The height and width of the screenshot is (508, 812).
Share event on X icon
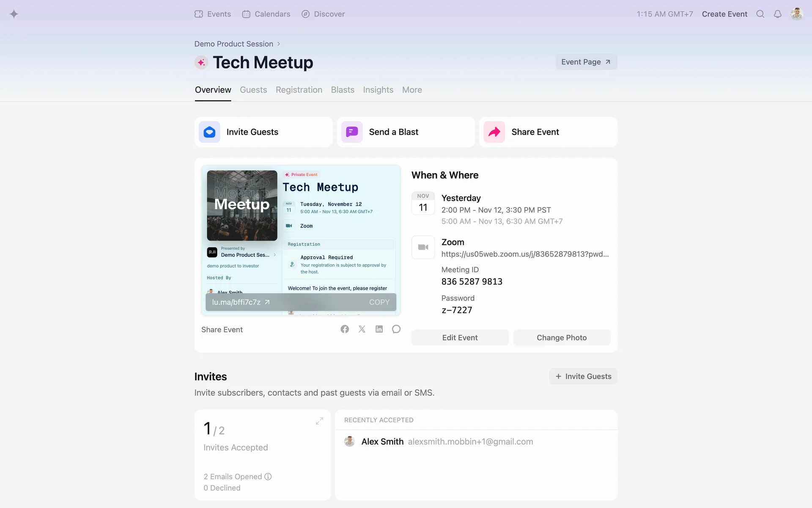pyautogui.click(x=362, y=329)
